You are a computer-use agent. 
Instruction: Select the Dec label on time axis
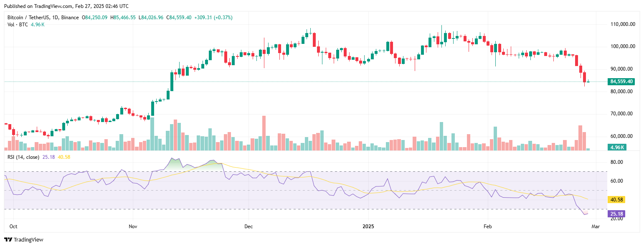click(248, 227)
